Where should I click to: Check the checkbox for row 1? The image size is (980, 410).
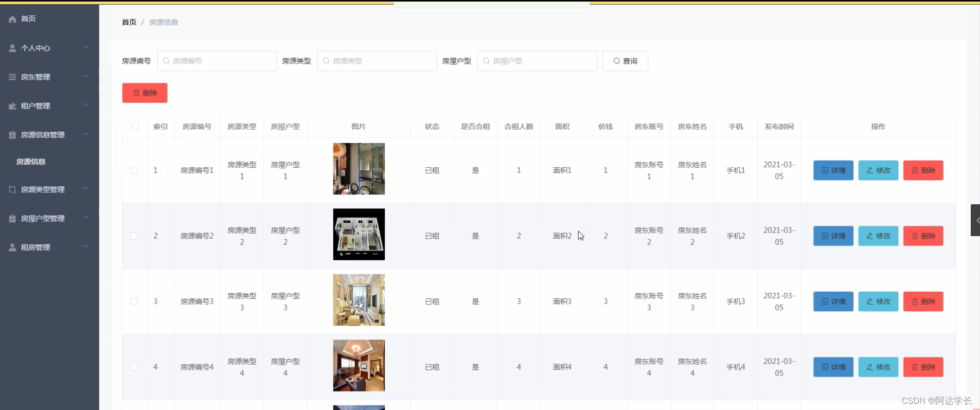(134, 170)
